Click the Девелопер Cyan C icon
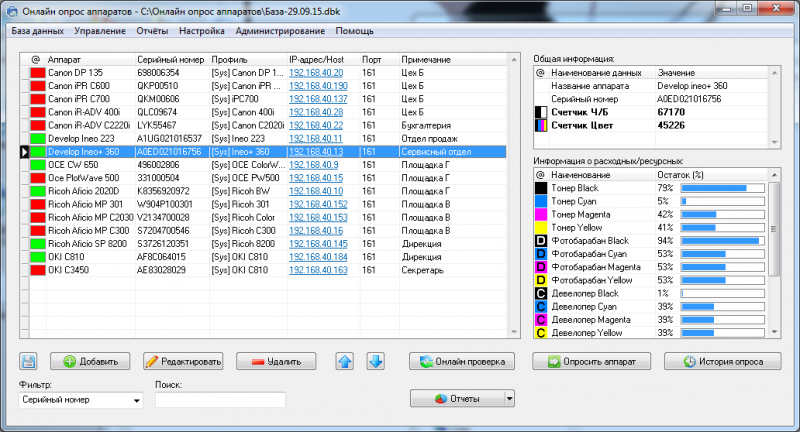The height and width of the screenshot is (432, 800). tap(541, 307)
